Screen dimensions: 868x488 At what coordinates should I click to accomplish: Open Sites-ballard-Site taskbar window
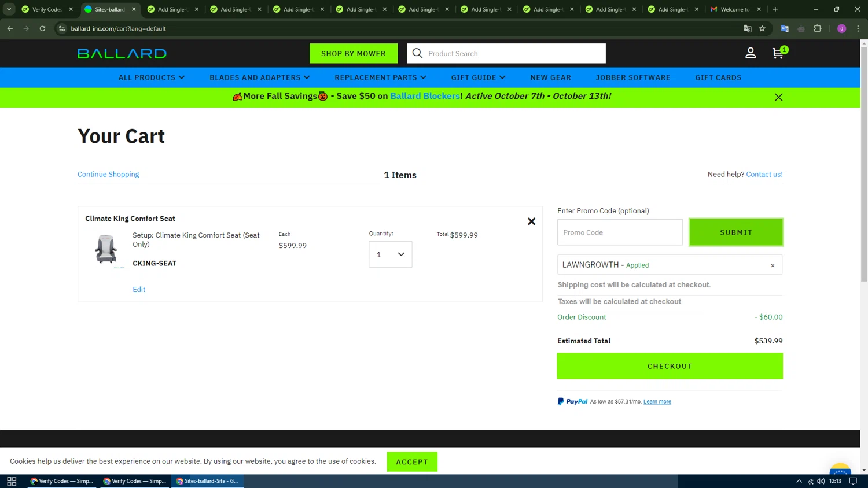[x=207, y=481]
